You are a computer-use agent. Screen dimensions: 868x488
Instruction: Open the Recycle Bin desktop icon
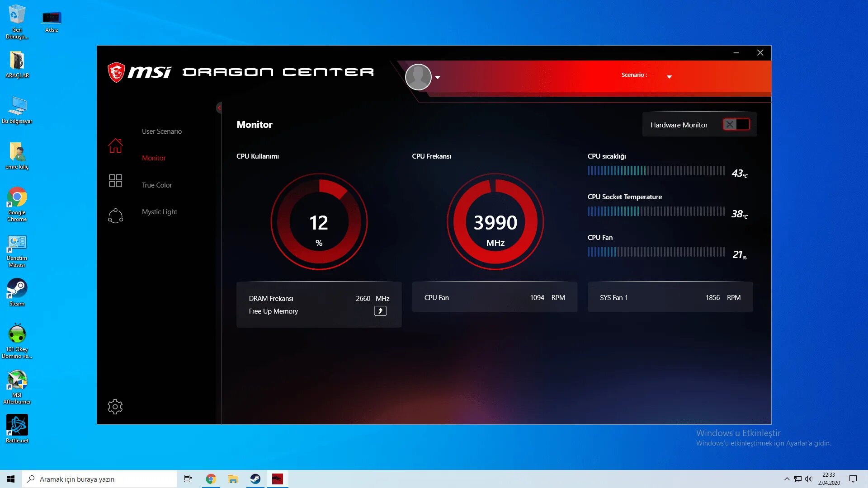[x=17, y=22]
